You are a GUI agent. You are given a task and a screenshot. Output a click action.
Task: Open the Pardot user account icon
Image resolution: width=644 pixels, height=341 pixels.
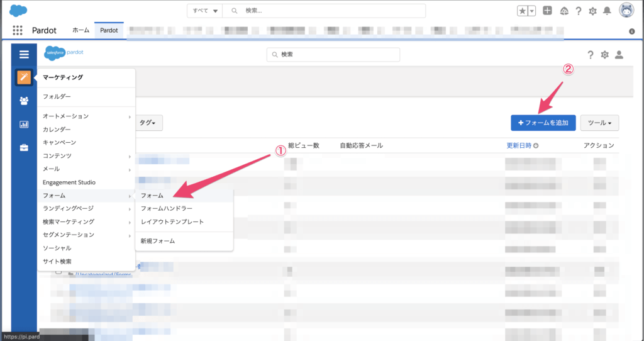(619, 55)
